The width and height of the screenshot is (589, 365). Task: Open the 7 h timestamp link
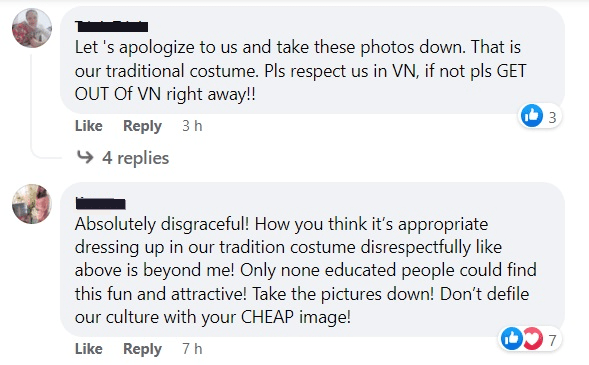click(x=192, y=349)
